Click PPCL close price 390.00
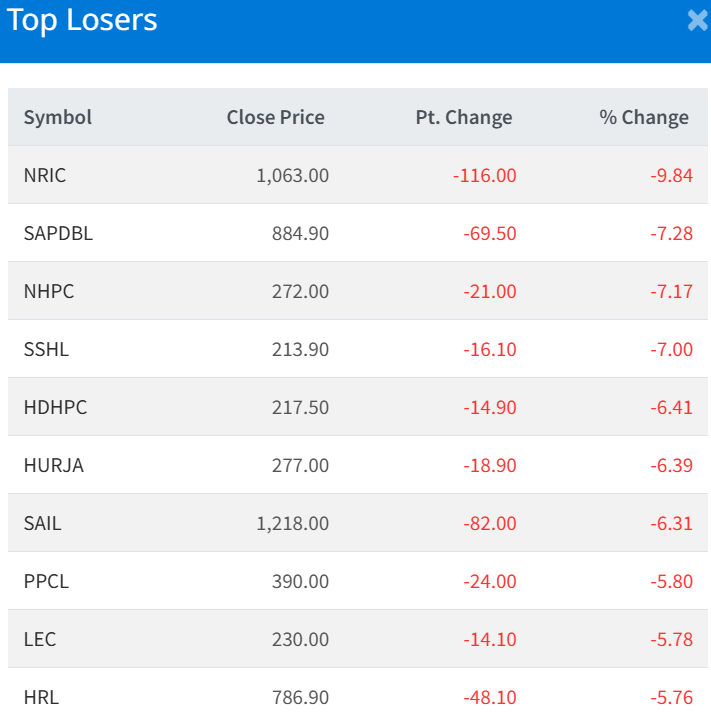 point(300,581)
